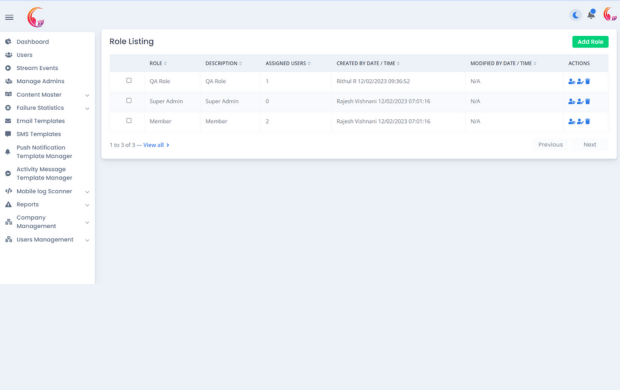
Task: Open Push Notification Template Manager bell icon
Action: [x=8, y=152]
